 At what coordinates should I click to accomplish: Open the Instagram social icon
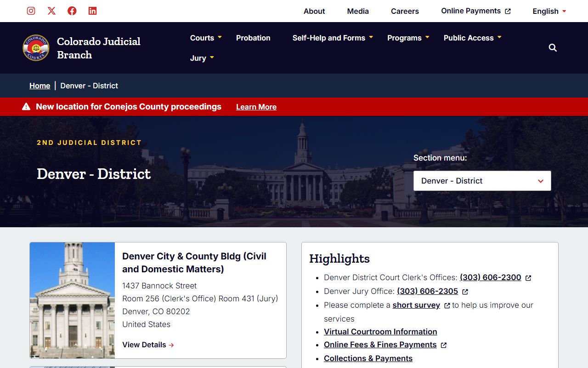(31, 11)
